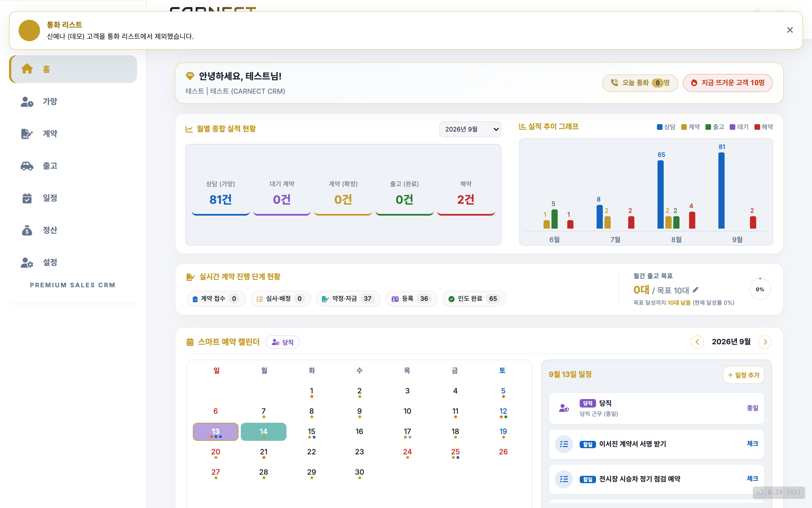The image size is (812, 508).
Task: Select September 14 on the calendar
Action: pos(263,432)
